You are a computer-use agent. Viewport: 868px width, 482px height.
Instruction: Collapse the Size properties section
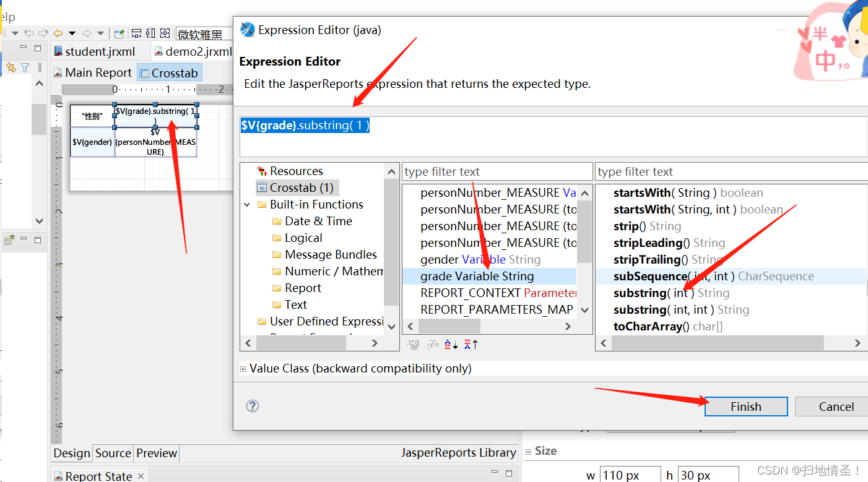[529, 451]
